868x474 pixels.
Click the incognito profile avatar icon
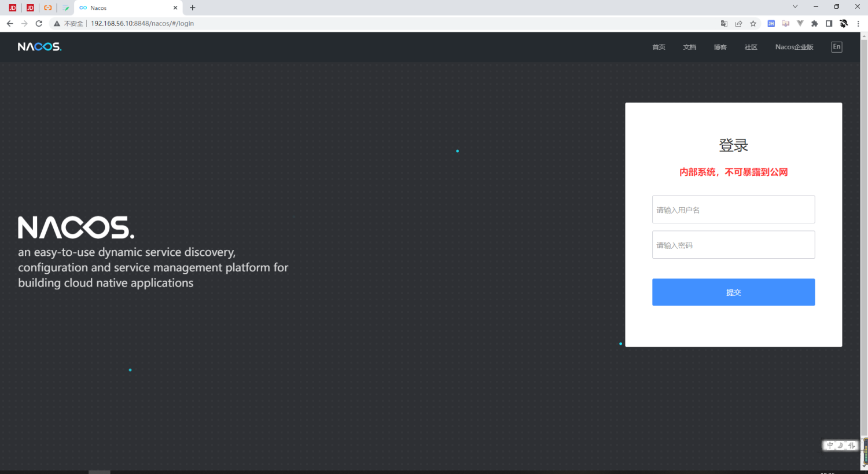(x=844, y=24)
